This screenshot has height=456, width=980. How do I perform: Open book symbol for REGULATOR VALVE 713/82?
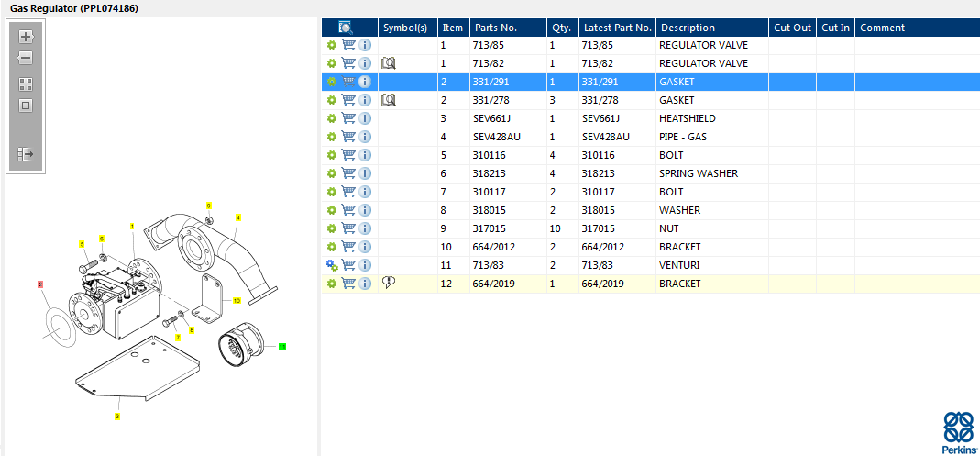pos(389,63)
